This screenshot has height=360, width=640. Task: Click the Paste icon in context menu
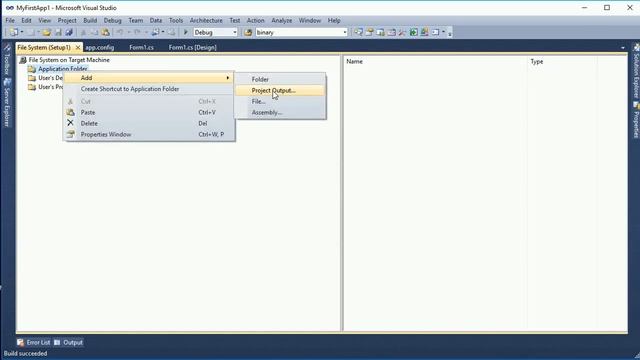pos(71,112)
